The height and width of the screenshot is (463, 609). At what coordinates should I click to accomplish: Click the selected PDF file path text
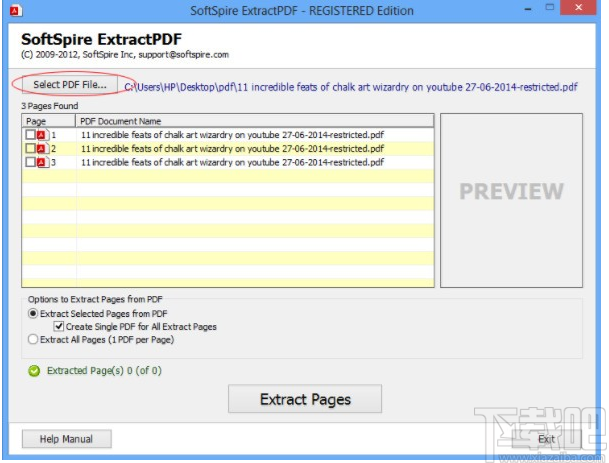(351, 87)
